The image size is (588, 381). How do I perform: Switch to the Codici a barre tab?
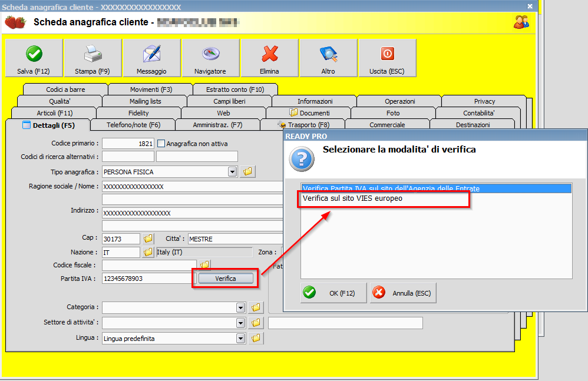click(x=65, y=90)
